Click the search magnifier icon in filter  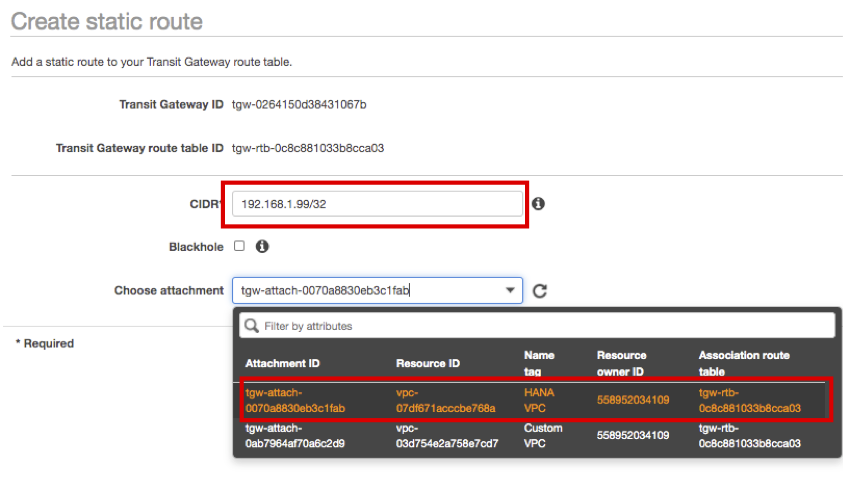coord(251,326)
